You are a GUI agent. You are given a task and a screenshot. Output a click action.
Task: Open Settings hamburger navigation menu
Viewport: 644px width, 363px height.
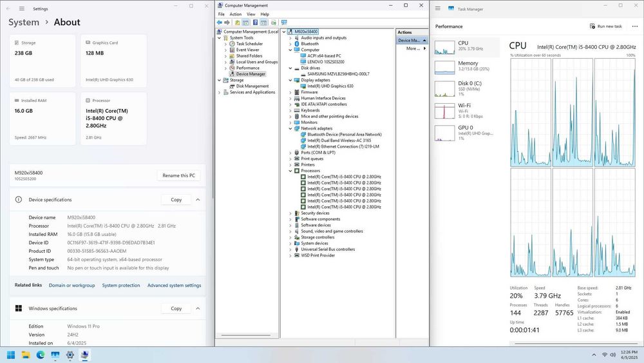(22, 8)
